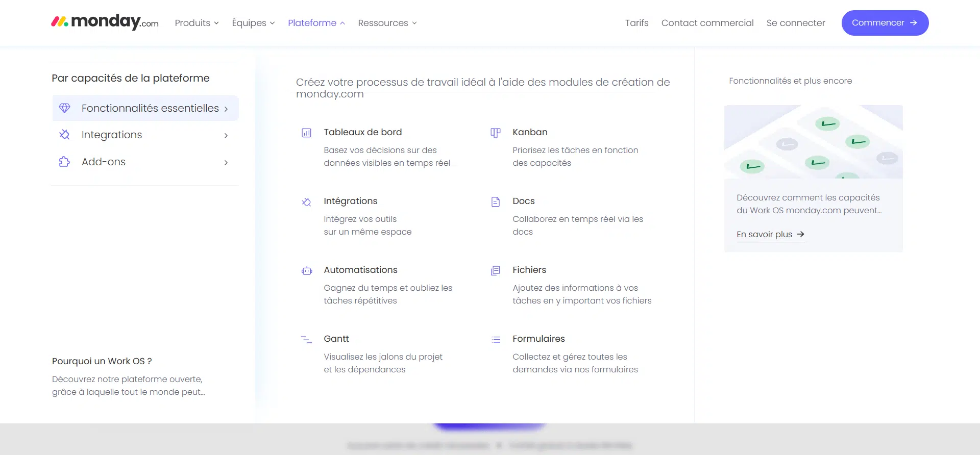Click the Gantt timeline icon
Image resolution: width=980 pixels, height=455 pixels.
[x=306, y=340]
